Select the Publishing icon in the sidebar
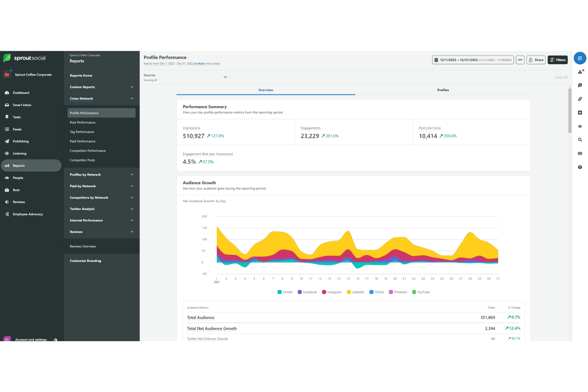The image size is (588, 392). click(x=7, y=141)
